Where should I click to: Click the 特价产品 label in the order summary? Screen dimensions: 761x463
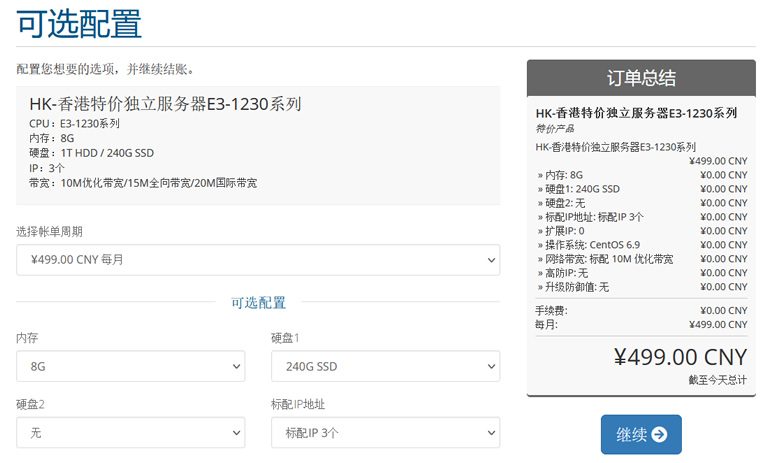click(555, 129)
